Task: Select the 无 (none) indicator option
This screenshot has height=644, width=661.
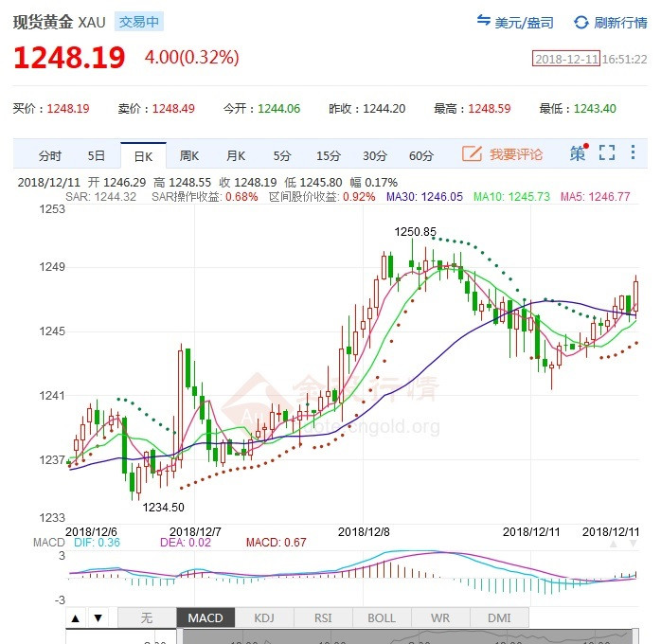Action: point(146,618)
